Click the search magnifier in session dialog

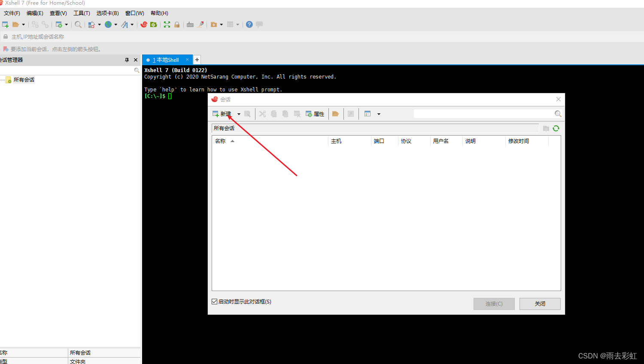558,114
